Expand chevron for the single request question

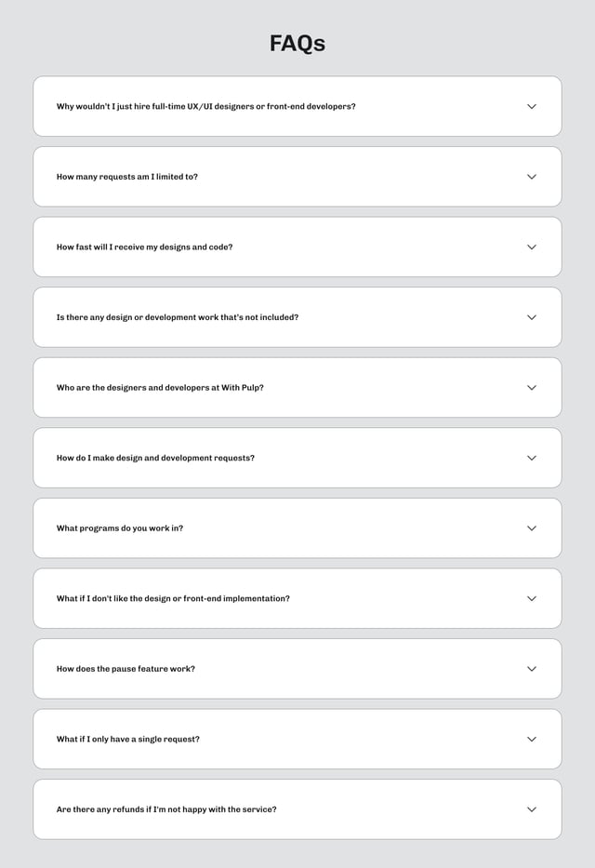[532, 740]
